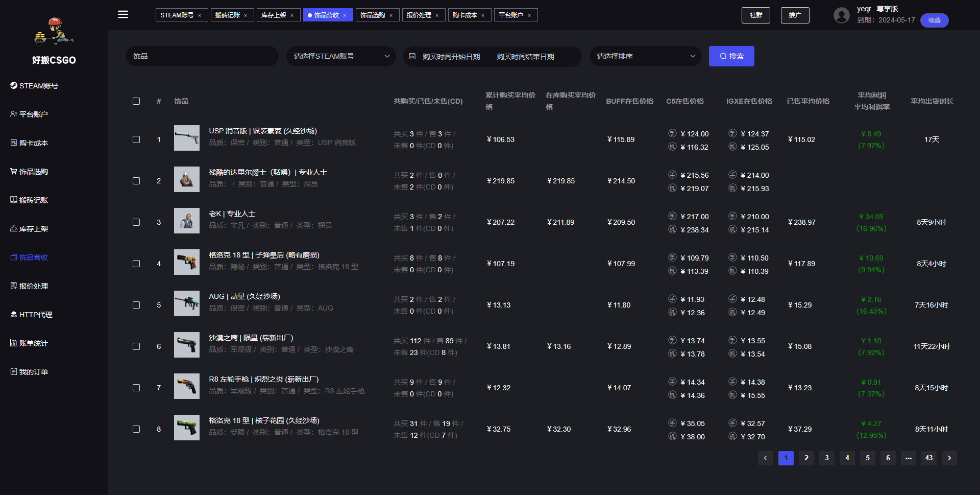
Task: Focus the 饰品 search input field
Action: point(202,56)
